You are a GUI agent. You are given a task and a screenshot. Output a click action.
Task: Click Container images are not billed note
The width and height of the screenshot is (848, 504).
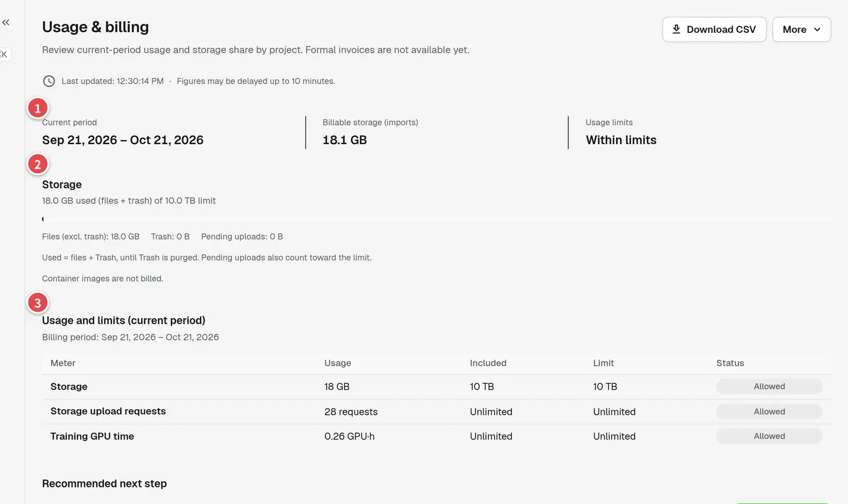(103, 278)
